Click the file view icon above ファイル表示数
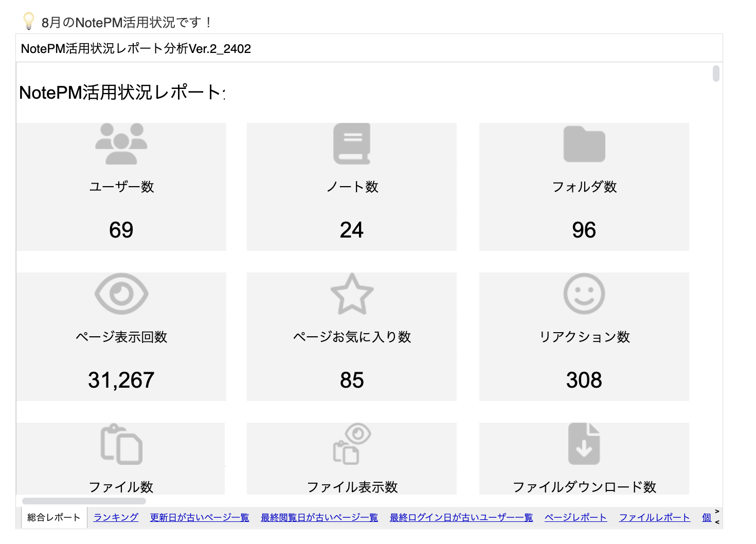Viewport: 756px width, 544px height. [x=352, y=444]
